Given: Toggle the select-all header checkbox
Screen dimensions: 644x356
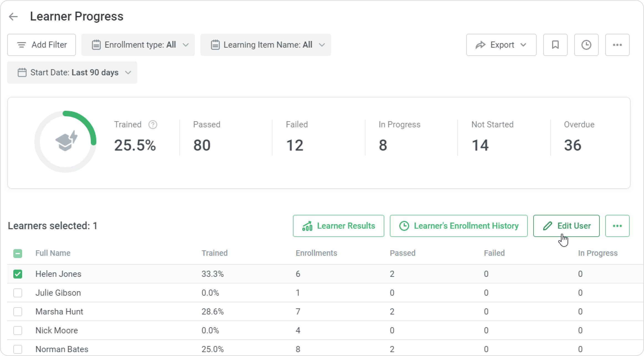Looking at the screenshot, I should point(18,253).
